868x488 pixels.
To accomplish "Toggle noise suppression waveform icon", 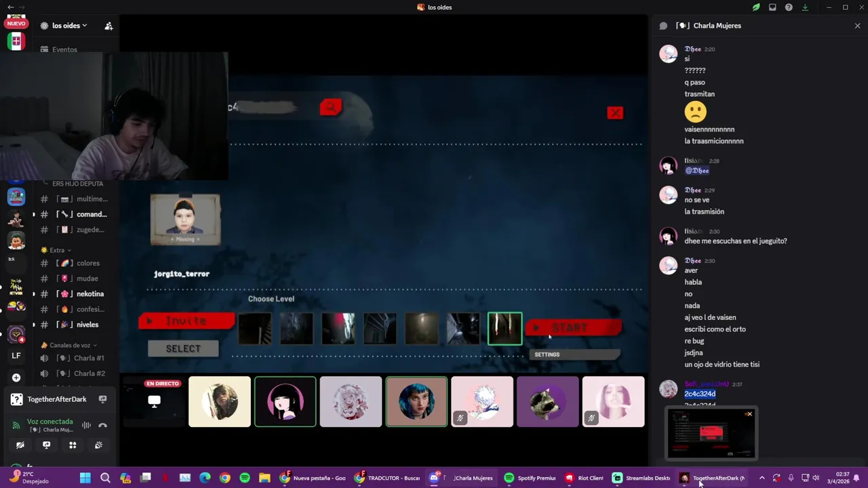I will tap(86, 426).
